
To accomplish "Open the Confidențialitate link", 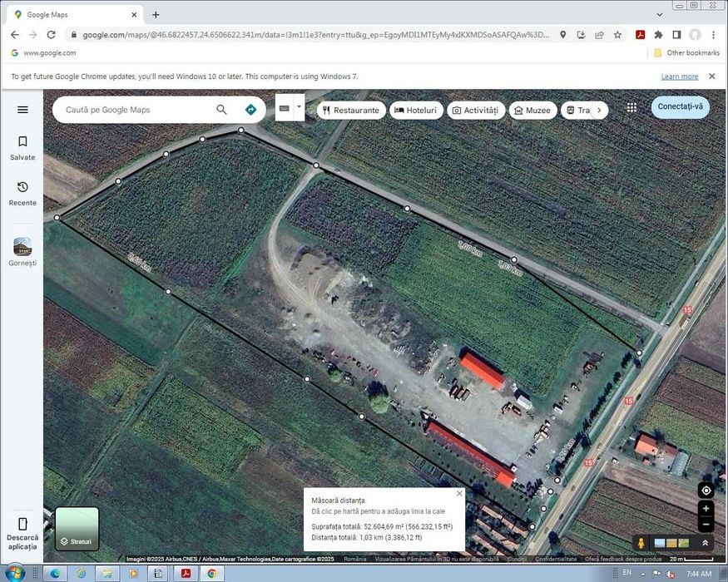I will 556,560.
